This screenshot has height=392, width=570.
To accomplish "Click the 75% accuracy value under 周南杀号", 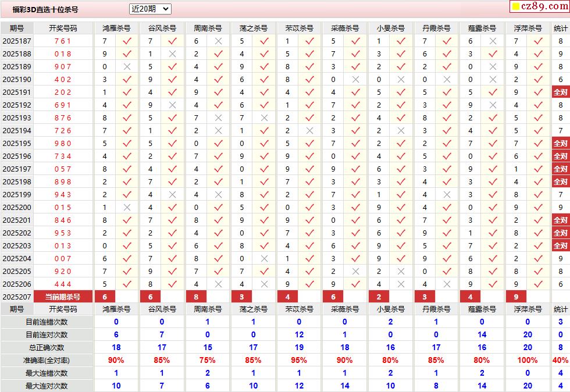I will pyautogui.click(x=207, y=361).
